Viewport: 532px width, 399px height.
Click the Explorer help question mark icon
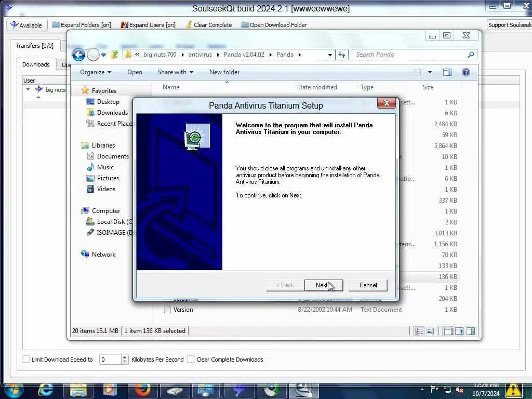click(466, 72)
